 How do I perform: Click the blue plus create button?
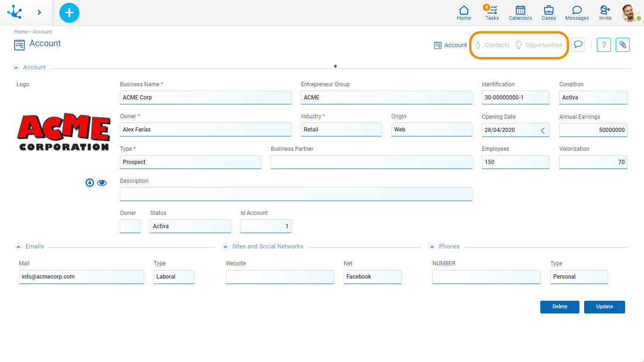pyautogui.click(x=69, y=13)
